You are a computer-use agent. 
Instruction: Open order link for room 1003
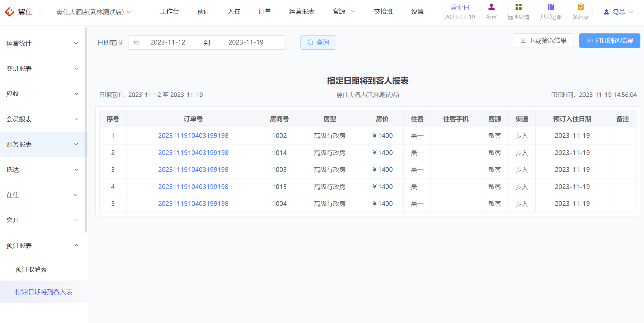coord(193,170)
